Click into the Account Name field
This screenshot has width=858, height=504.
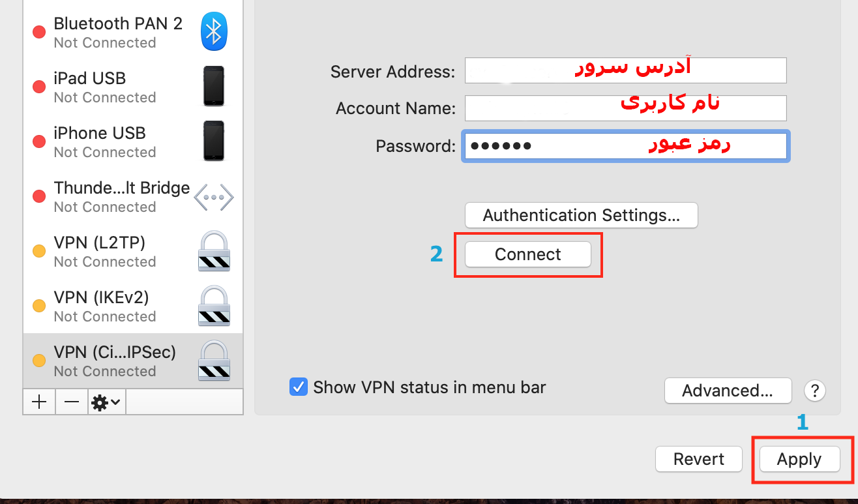point(625,108)
